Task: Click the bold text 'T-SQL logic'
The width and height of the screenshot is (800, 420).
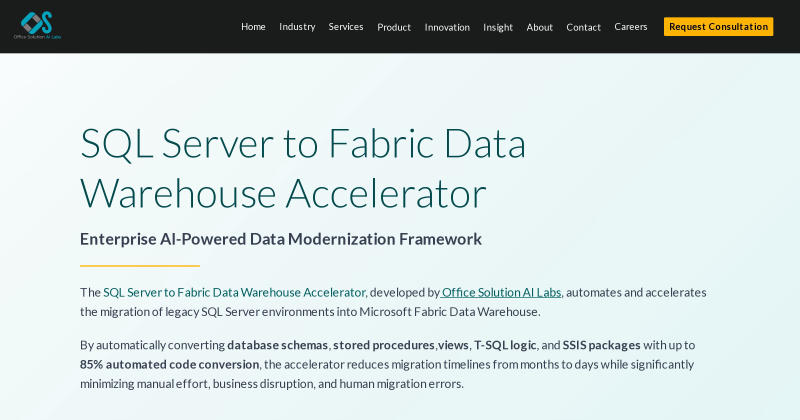Action: point(505,345)
